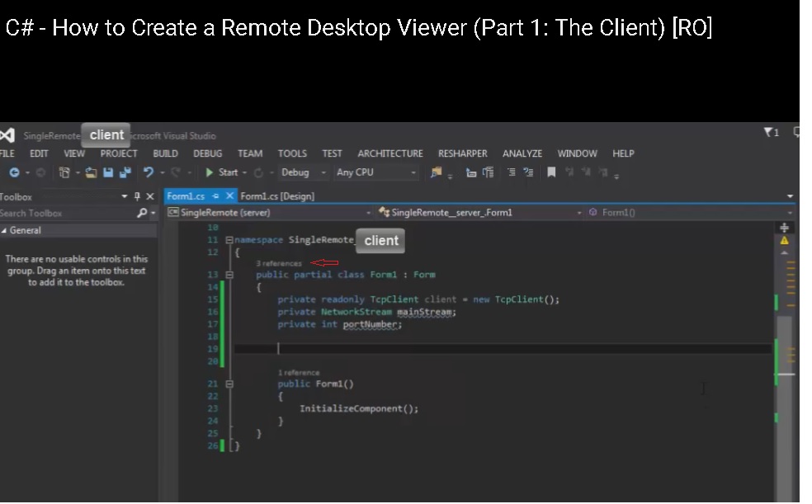This screenshot has width=812, height=504.
Task: Click the notifications flag icon
Action: click(770, 133)
